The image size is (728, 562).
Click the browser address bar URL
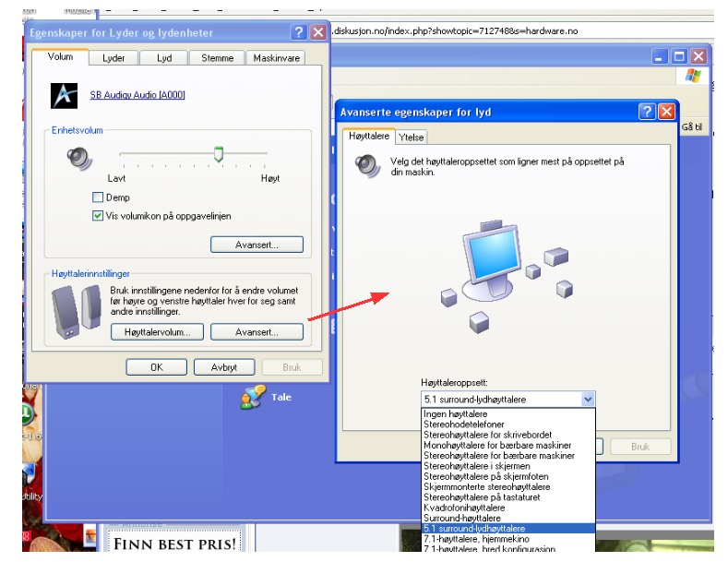tap(456, 31)
